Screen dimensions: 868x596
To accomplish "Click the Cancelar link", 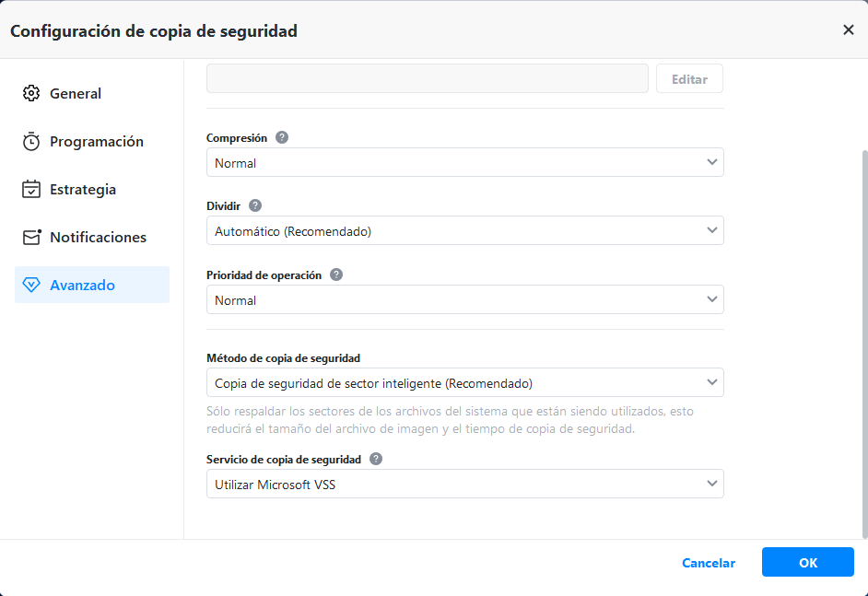I will (x=709, y=563).
